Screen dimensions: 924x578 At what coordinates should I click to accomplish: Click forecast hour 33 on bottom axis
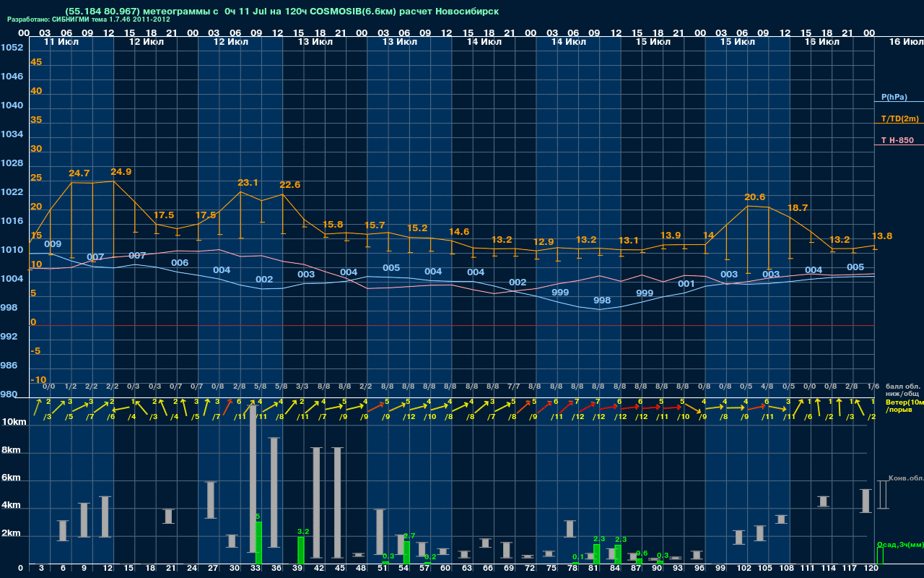[x=255, y=569]
